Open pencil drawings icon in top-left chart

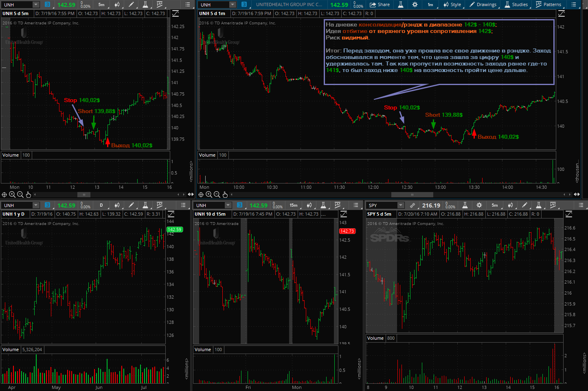[x=131, y=4]
